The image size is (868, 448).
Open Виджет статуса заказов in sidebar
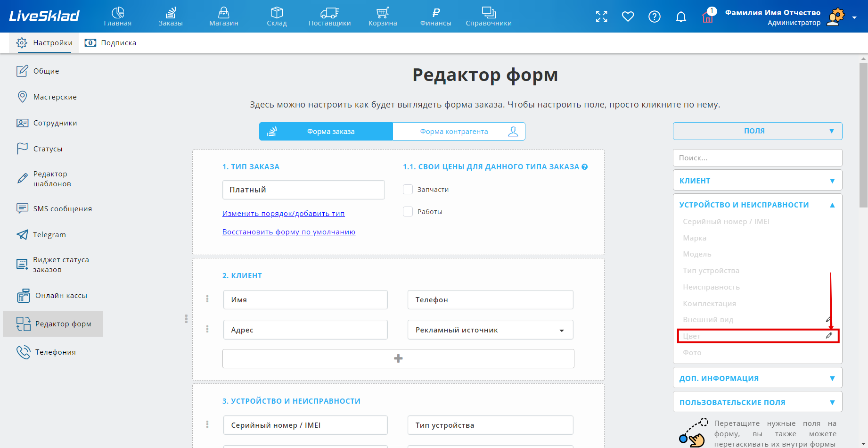pyautogui.click(x=52, y=265)
